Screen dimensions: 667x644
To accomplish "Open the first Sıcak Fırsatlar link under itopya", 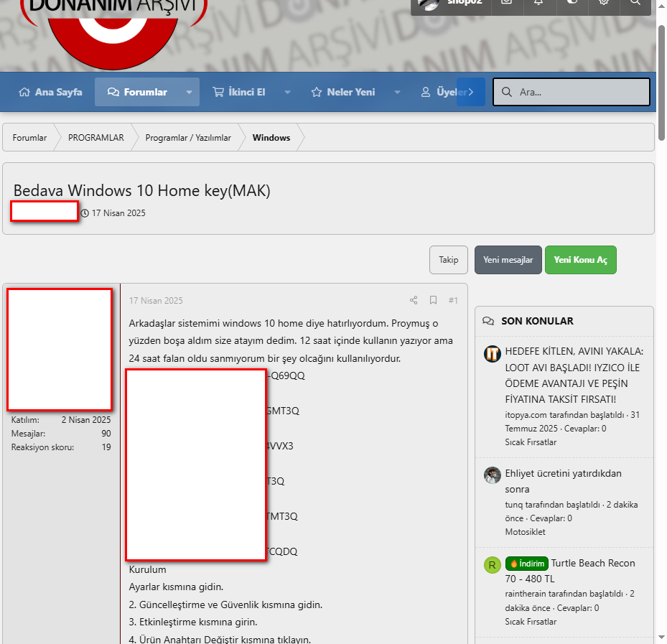I will [x=531, y=442].
